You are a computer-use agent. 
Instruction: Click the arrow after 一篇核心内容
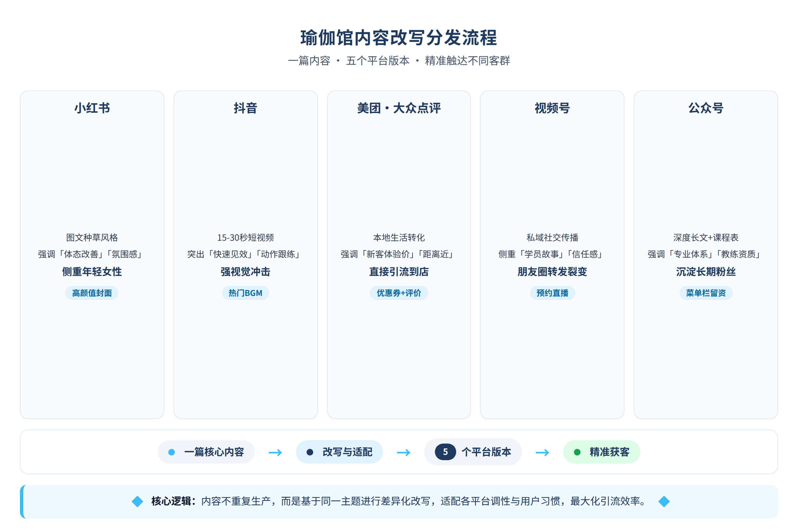pos(275,453)
